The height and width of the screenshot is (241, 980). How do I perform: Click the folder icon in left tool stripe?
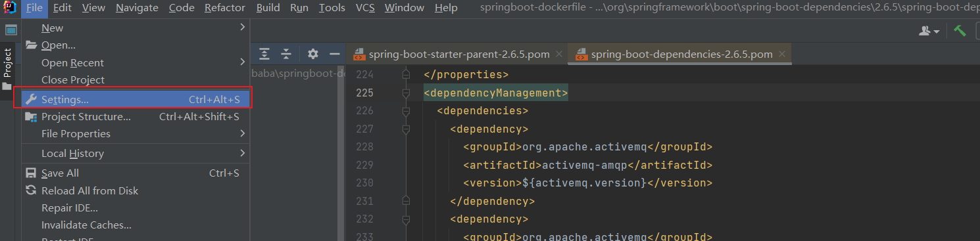point(7,87)
